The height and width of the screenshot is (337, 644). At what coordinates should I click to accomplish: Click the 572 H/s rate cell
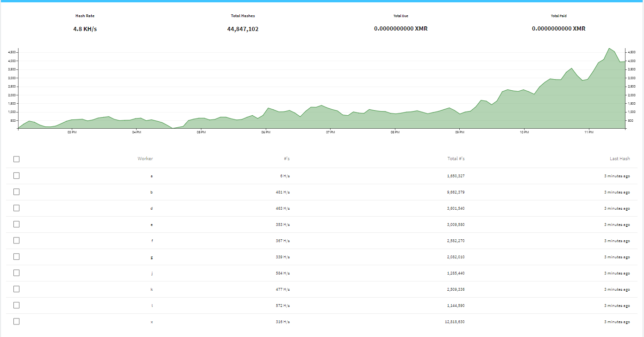[x=283, y=306]
